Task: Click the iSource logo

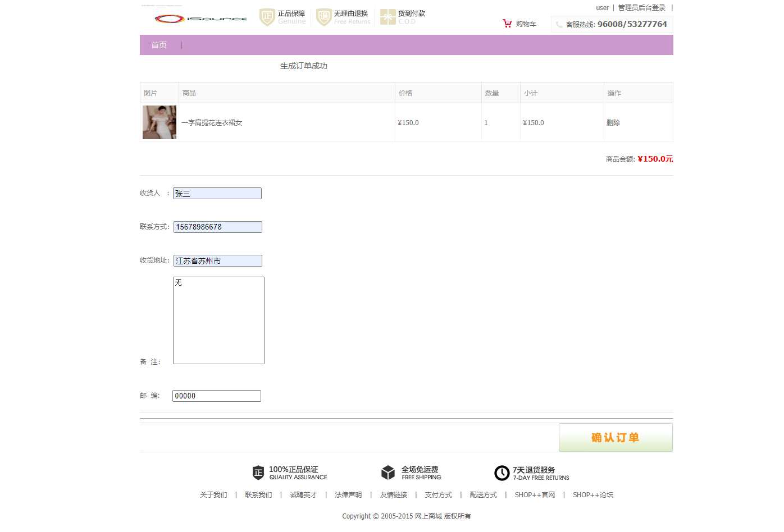Action: coord(200,18)
